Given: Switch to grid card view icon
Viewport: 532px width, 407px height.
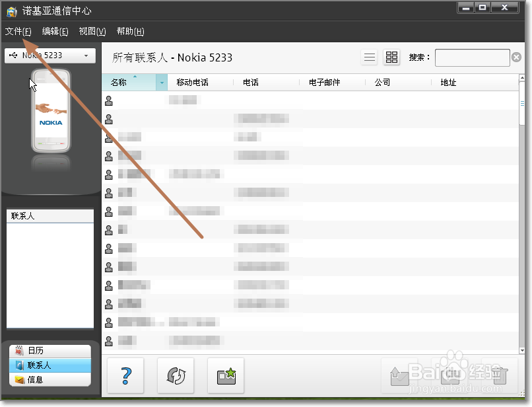Looking at the screenshot, I should 391,57.
